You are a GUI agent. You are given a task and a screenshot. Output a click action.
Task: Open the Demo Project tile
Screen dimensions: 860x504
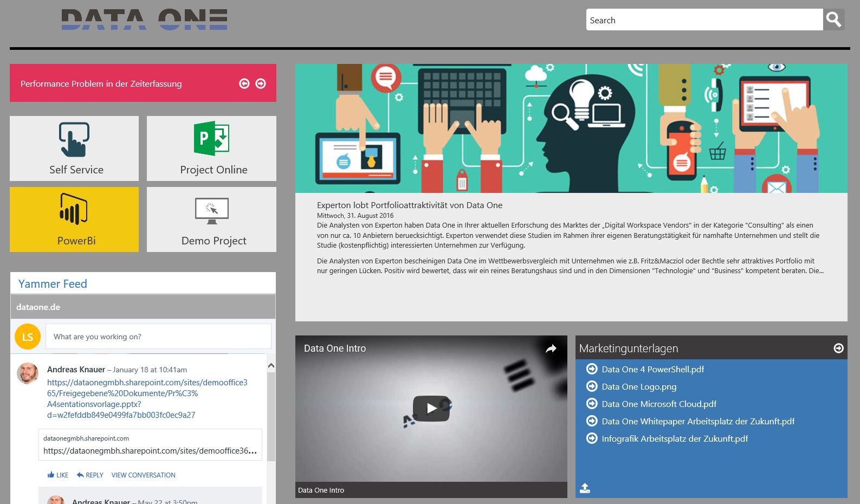[211, 219]
